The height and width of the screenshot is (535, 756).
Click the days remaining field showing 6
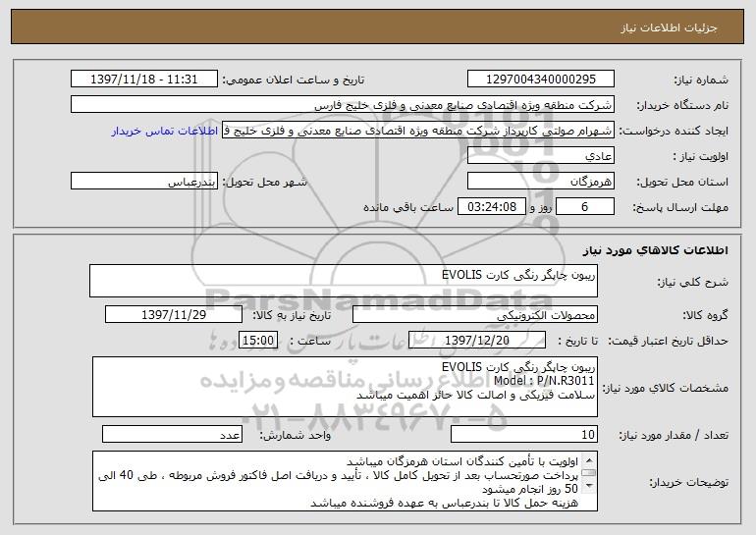coord(585,207)
